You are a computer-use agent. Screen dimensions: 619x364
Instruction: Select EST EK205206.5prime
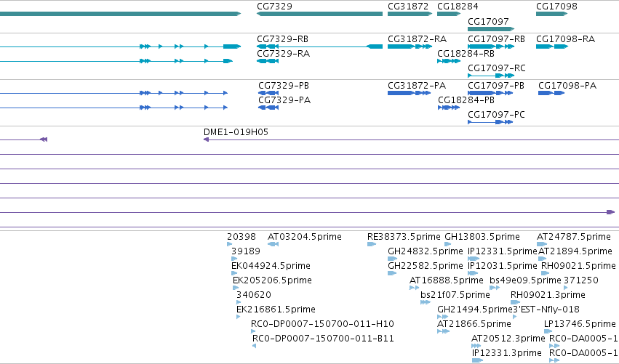coord(236,288)
